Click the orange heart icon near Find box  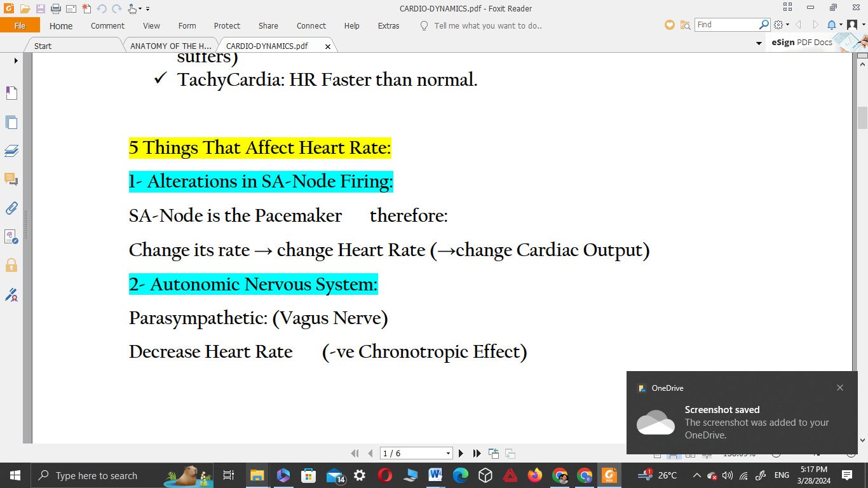pyautogui.click(x=669, y=25)
